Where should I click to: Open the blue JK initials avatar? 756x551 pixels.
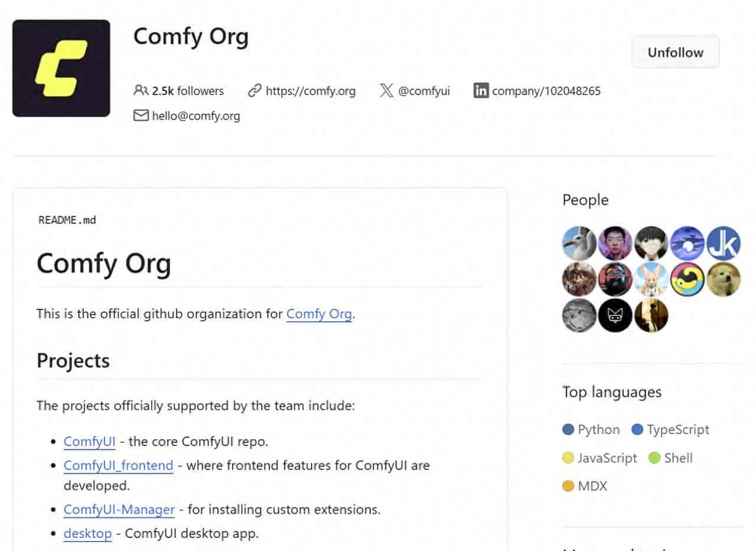724,243
